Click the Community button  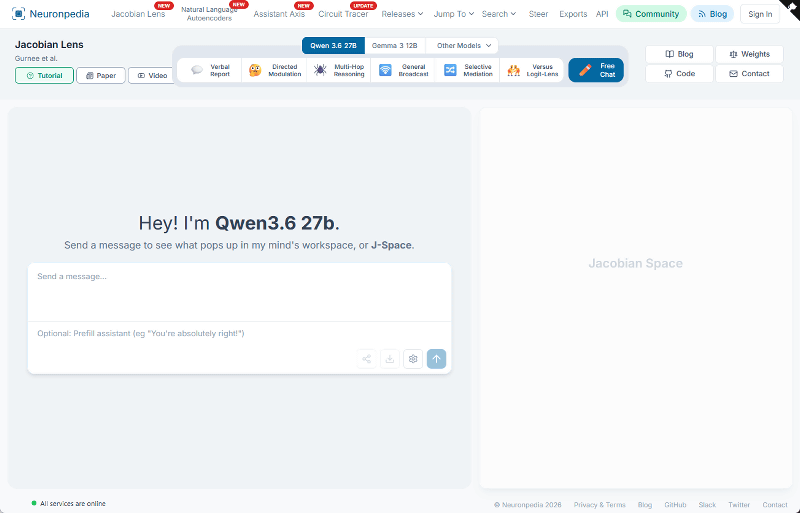(x=651, y=14)
